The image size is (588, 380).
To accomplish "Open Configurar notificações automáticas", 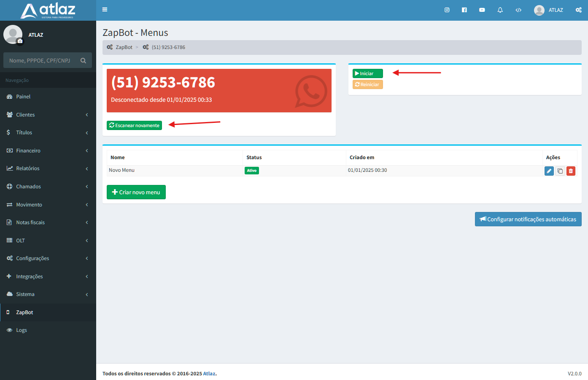I will pyautogui.click(x=528, y=219).
